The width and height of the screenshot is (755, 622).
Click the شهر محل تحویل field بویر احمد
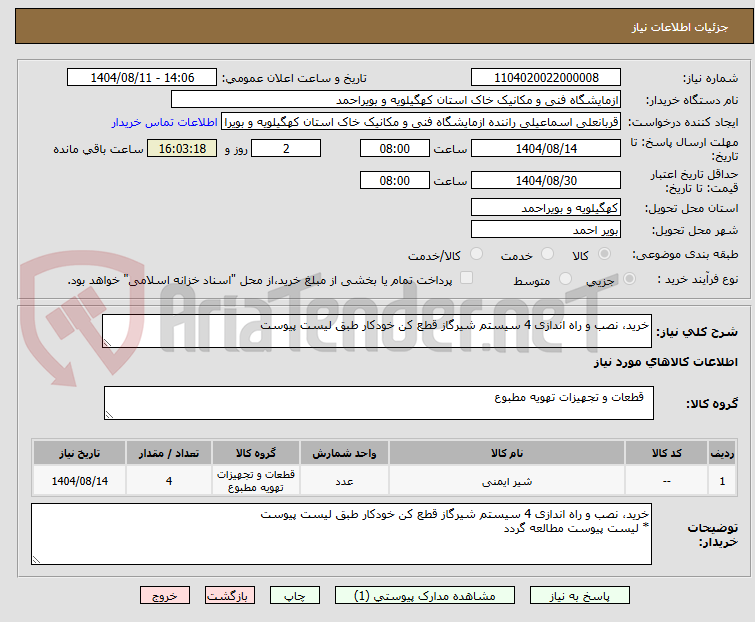point(546,230)
